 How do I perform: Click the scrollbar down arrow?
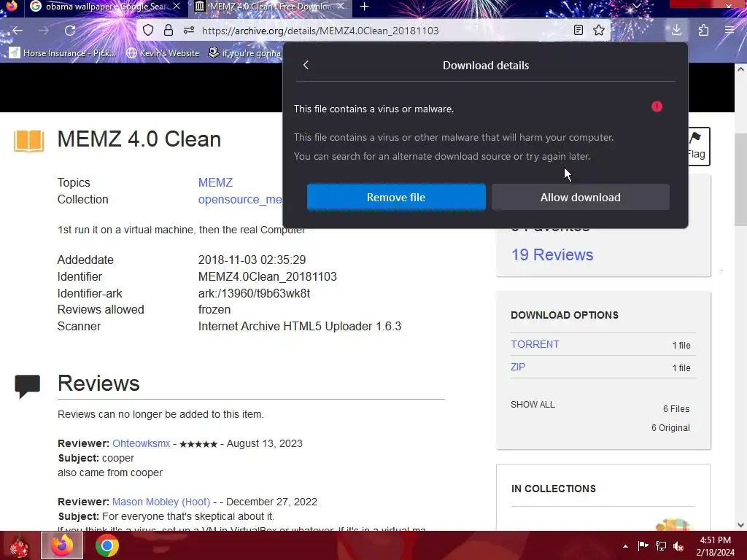coord(740,525)
